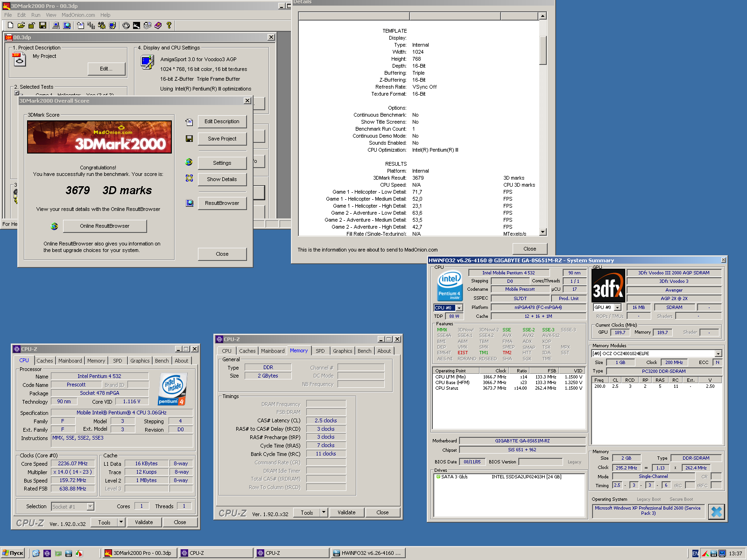
Task: Expand the OCZ memory module dropdown
Action: point(719,354)
